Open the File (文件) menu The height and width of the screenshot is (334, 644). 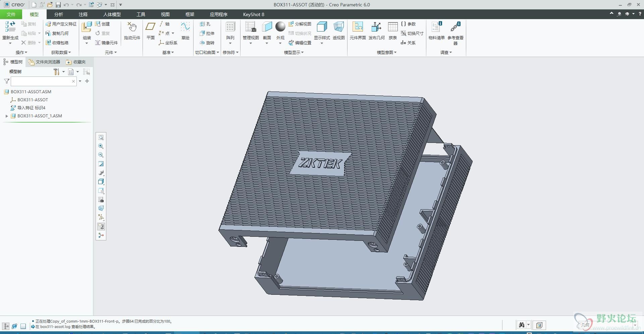[x=11, y=14]
